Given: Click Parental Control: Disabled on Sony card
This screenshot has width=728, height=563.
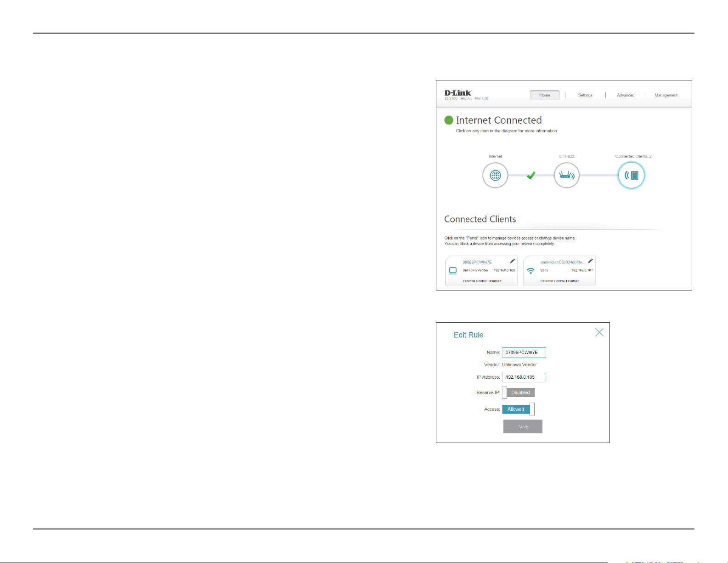Looking at the screenshot, I should 560,281.
